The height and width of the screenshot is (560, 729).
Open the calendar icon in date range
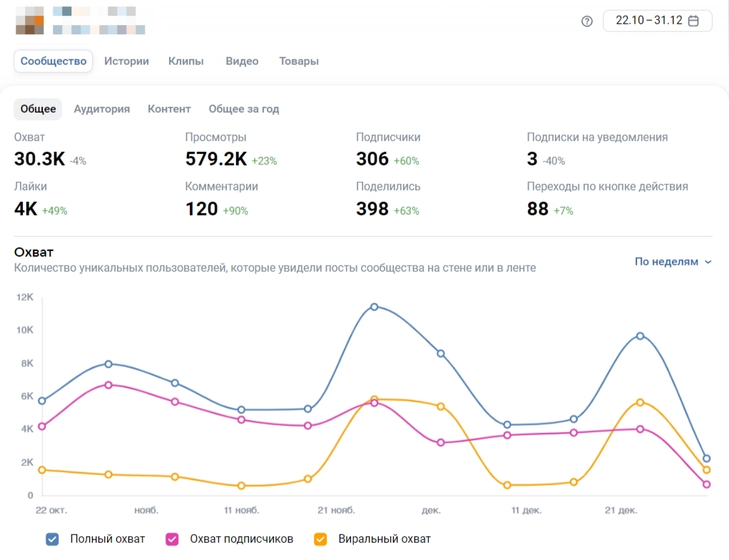click(x=693, y=21)
